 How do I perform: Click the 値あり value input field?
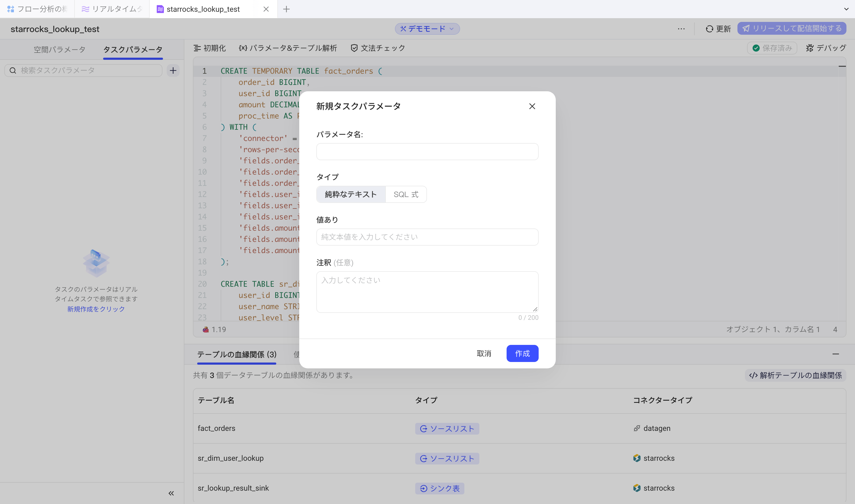(427, 237)
